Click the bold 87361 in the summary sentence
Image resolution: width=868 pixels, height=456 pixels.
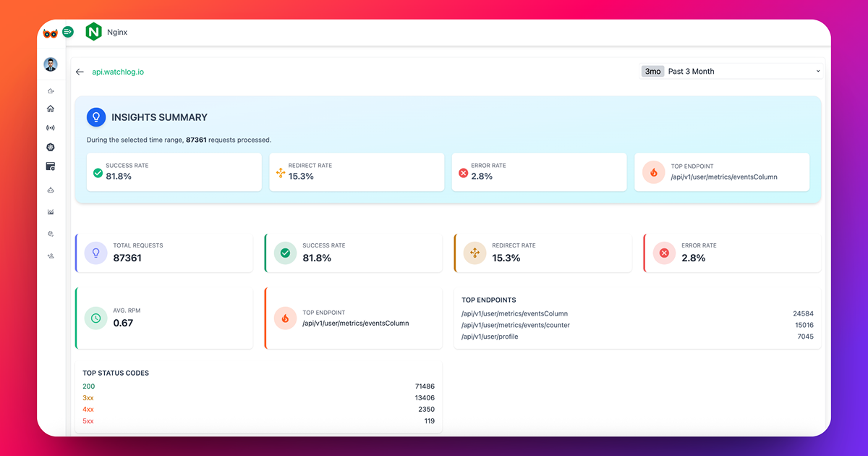pos(196,140)
